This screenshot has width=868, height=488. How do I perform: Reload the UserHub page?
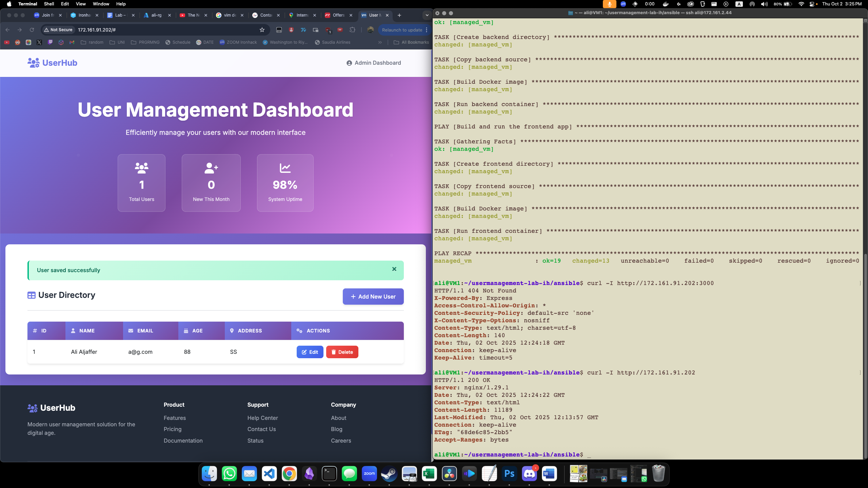[32, 30]
